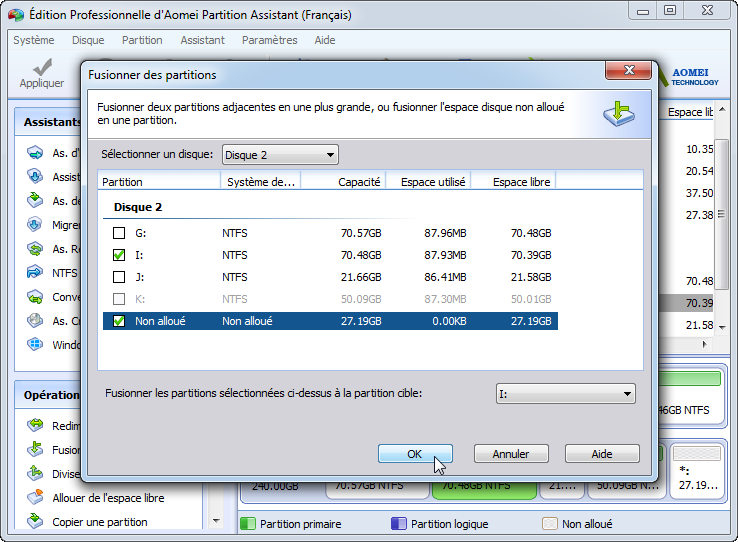Viewport: 738px width, 542px height.
Task: Click the Allouer de l'espace libre icon
Action: coord(35,497)
